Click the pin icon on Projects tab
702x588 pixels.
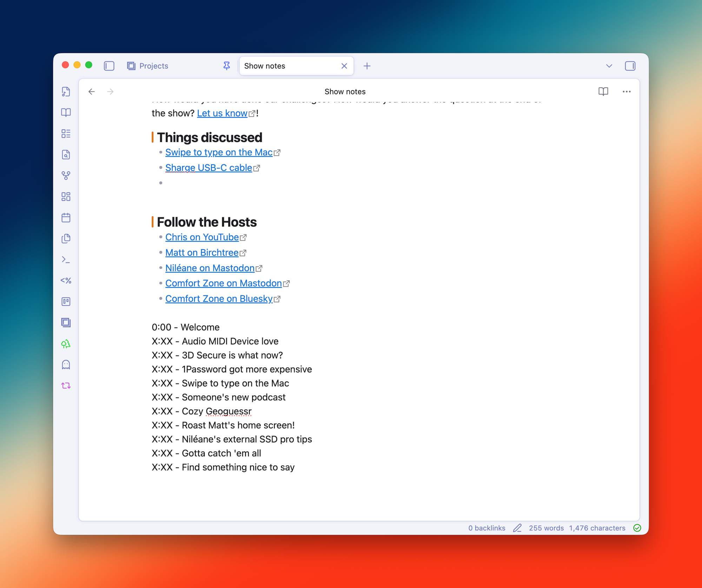(x=227, y=66)
